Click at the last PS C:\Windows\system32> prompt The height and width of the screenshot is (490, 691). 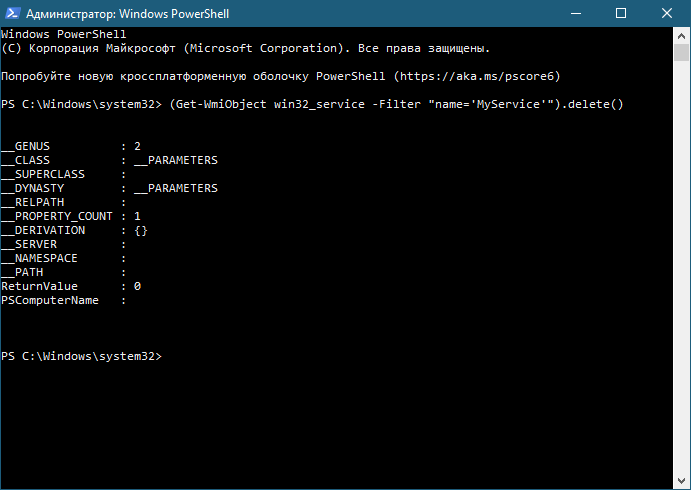[x=82, y=356]
